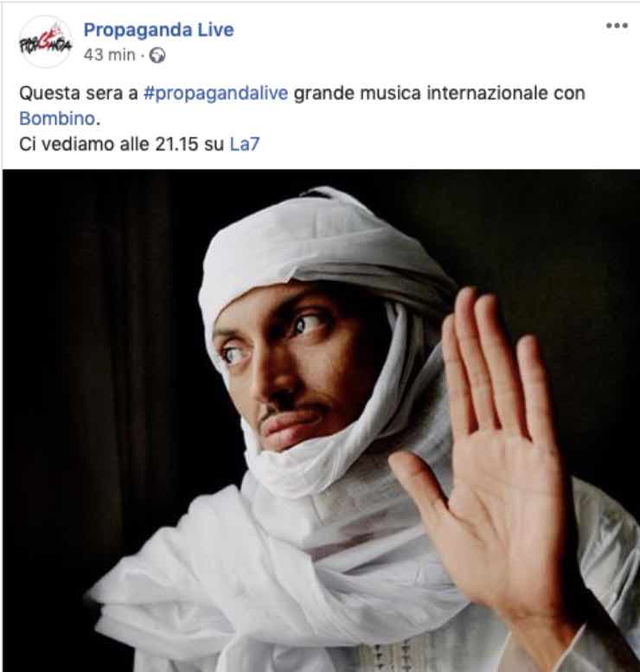The width and height of the screenshot is (640, 672).
Task: Click the Propaganda Live profile avatar
Action: 45,42
